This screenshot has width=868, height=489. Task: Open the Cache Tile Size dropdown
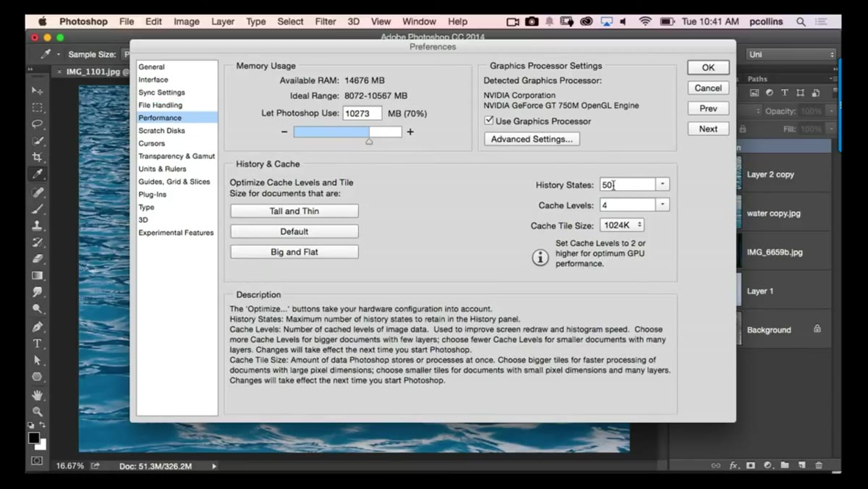(x=622, y=226)
